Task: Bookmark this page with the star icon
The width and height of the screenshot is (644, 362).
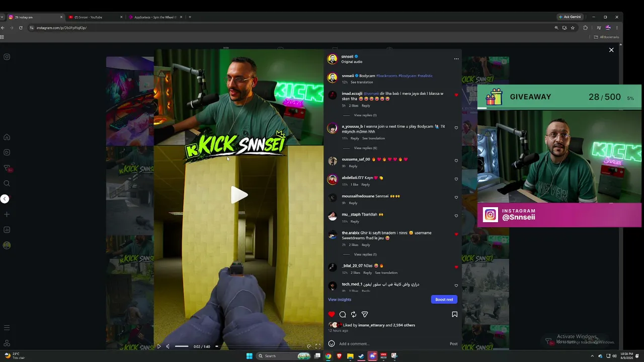Action: (573, 28)
